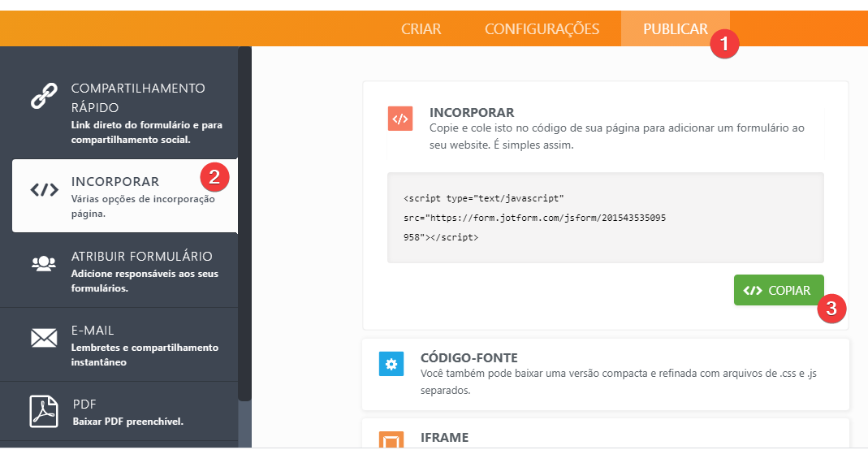Open the CÓDIGO-FONTE option card
The height and width of the screenshot is (450, 868).
(x=606, y=374)
